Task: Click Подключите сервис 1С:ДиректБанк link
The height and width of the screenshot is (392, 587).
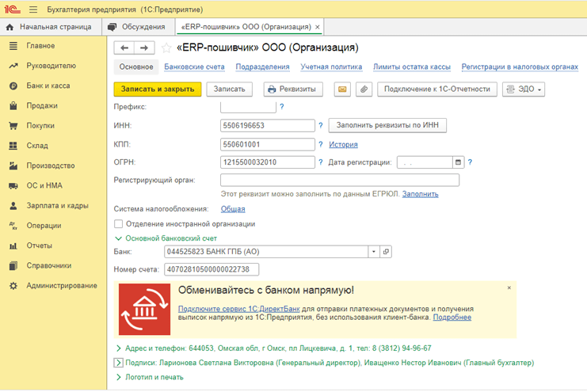Action: (x=239, y=309)
